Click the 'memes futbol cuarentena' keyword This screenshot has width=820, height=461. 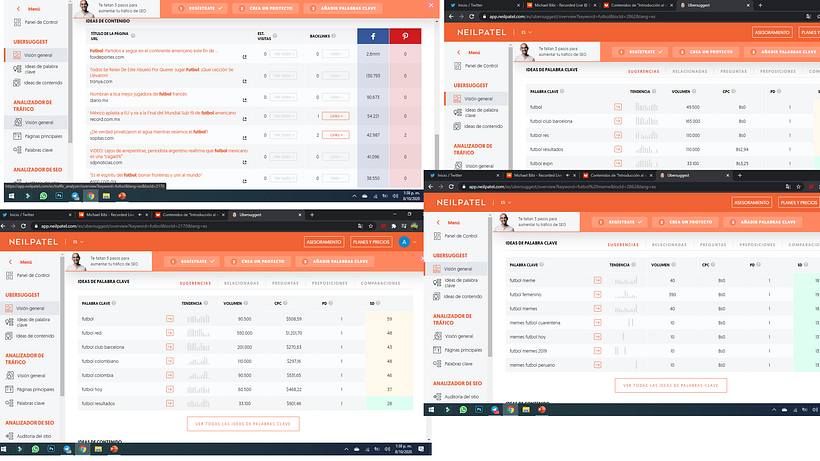(x=535, y=322)
